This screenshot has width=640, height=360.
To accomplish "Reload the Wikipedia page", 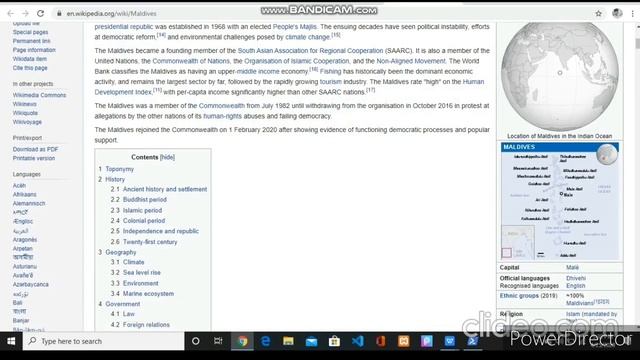I will pyautogui.click(x=40, y=13).
